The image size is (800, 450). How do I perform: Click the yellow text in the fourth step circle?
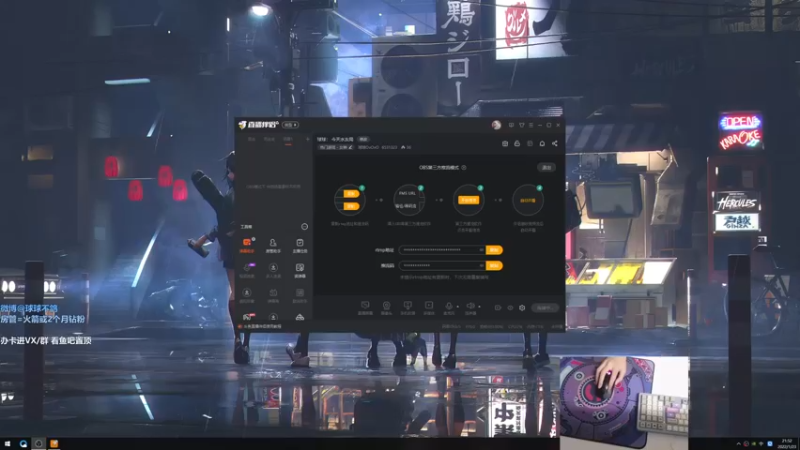[528, 201]
